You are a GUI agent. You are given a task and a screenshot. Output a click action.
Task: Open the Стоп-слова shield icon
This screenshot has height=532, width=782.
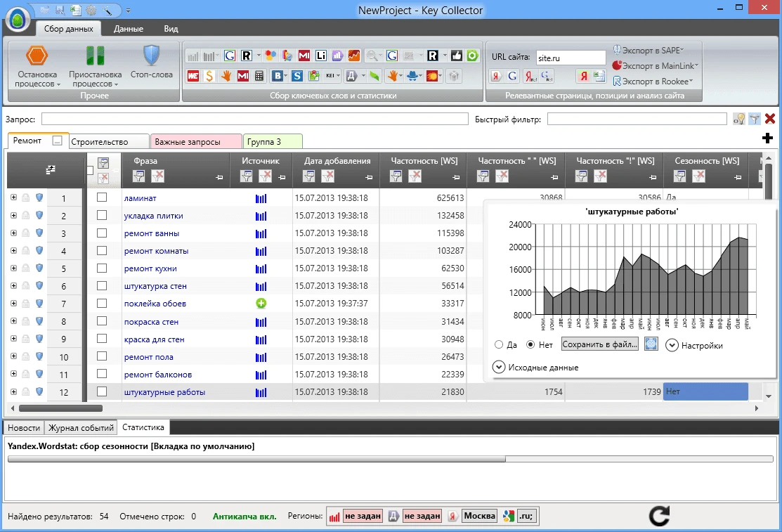(x=151, y=56)
